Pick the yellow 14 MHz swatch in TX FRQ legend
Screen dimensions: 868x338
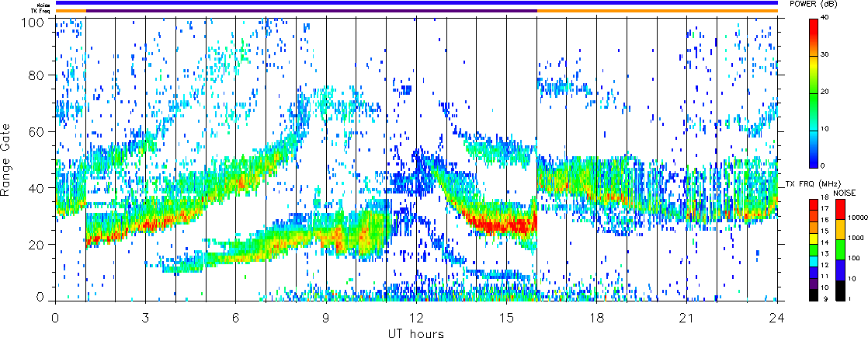tap(814, 238)
